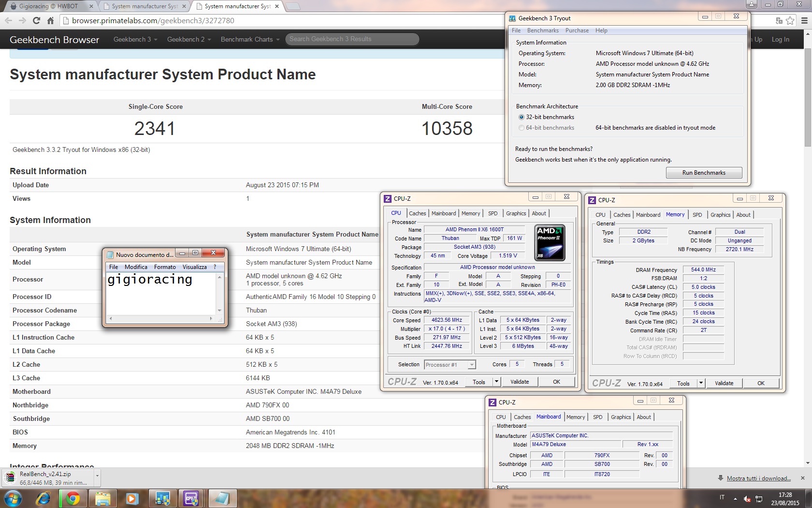Switch to Notepad on the taskbar
This screenshot has width=812, height=508.
pyautogui.click(x=222, y=498)
